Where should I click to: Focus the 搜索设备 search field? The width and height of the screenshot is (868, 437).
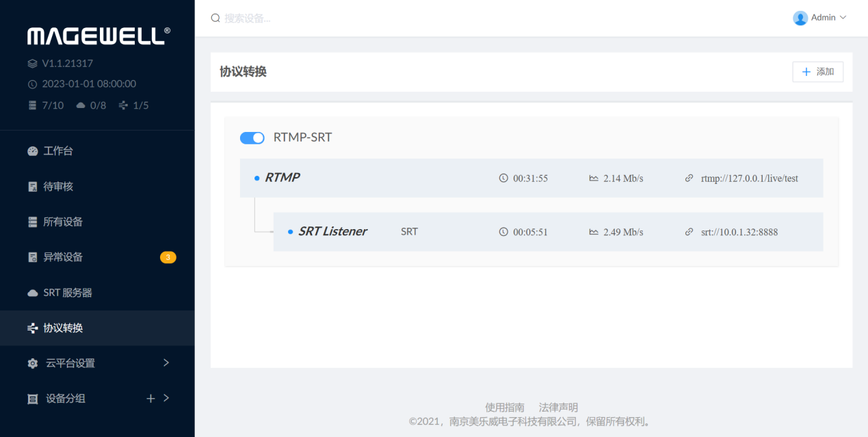tap(342, 18)
